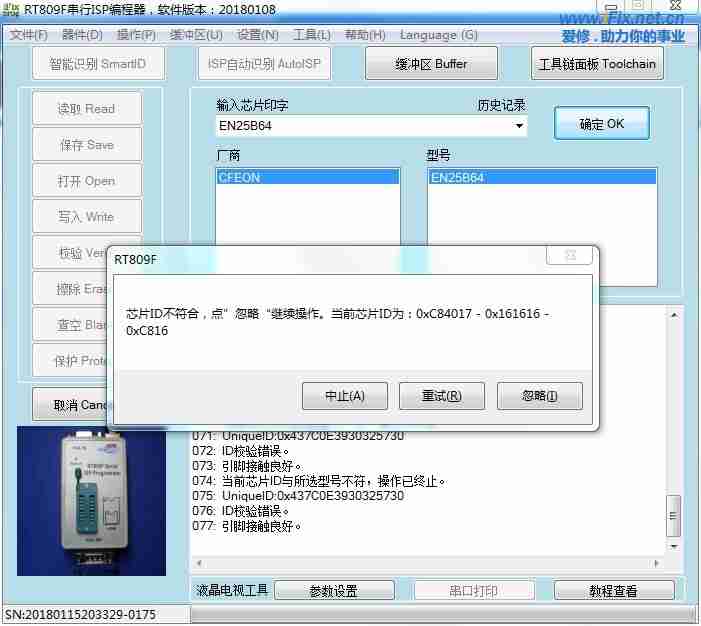701x626 pixels.
Task: Click the 写入 Write button
Action: pyautogui.click(x=87, y=217)
